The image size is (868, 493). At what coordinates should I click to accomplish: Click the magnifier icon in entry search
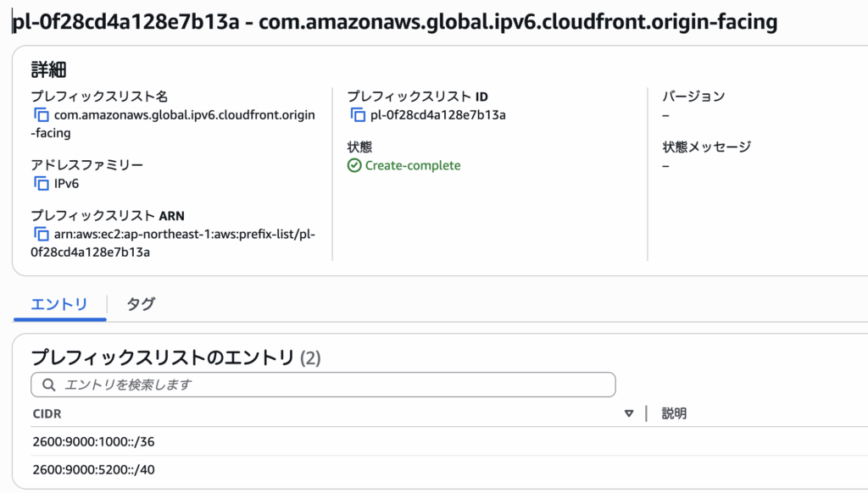pyautogui.click(x=48, y=385)
